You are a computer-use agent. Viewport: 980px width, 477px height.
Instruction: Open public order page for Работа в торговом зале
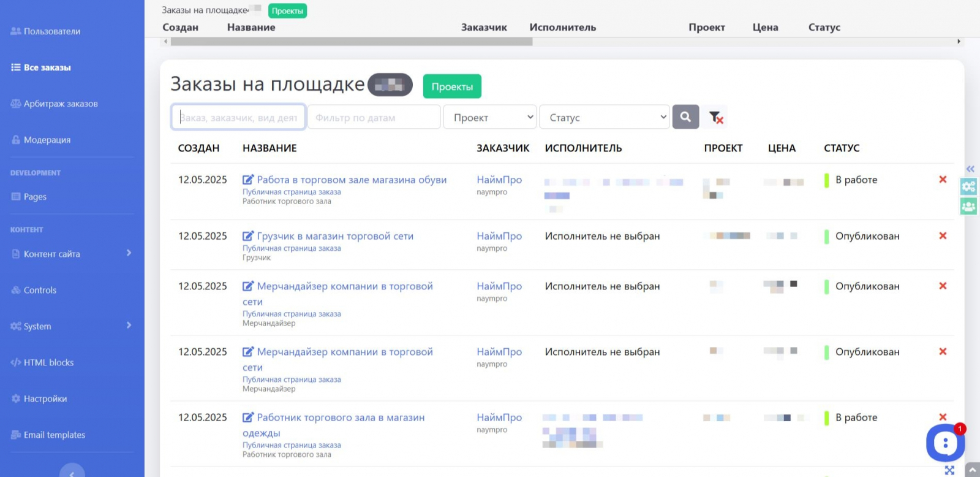pos(292,192)
